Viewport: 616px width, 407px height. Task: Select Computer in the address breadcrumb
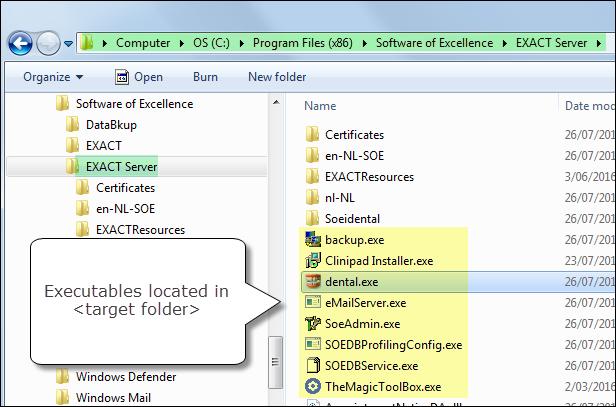[143, 43]
